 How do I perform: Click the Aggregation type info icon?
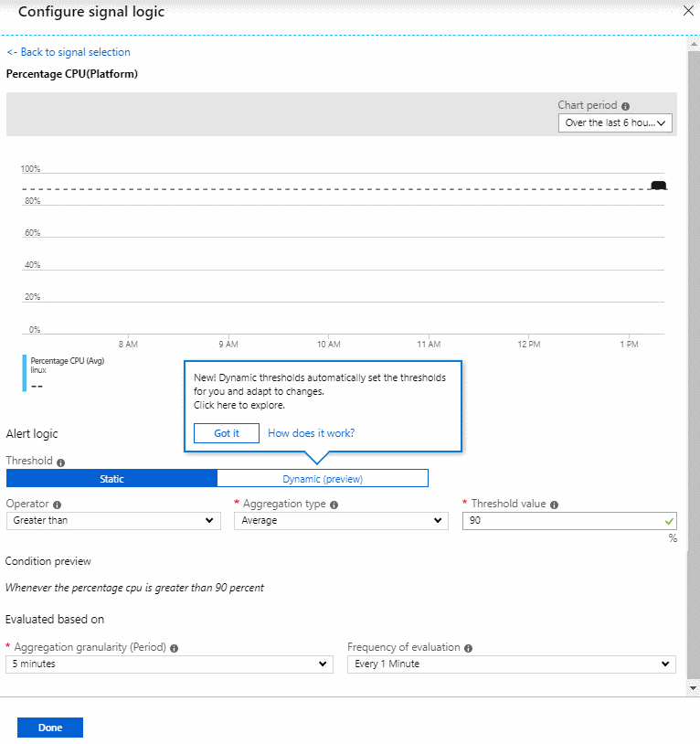click(x=334, y=505)
